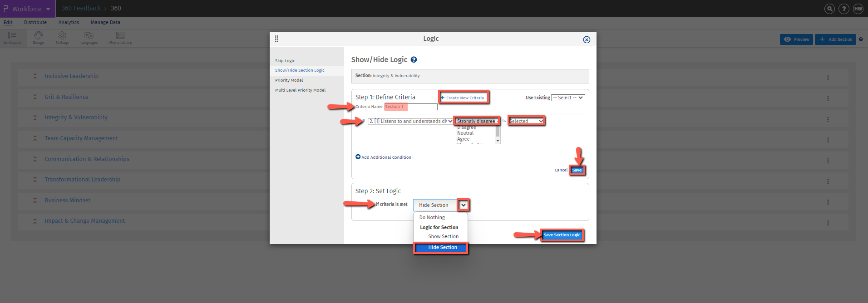Screen dimensions: 868x303
Task: Open the Impact & Change Management section
Action: point(84,221)
